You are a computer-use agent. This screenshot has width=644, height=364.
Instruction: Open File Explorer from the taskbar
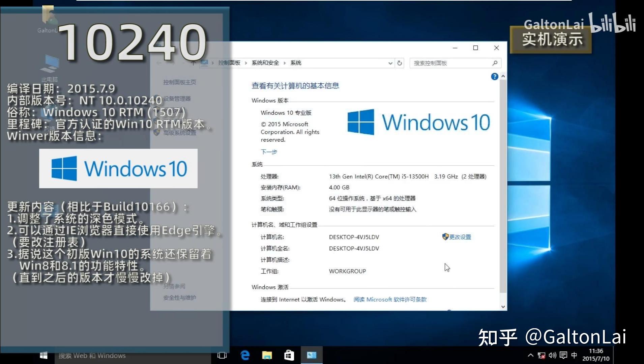pyautogui.click(x=267, y=355)
